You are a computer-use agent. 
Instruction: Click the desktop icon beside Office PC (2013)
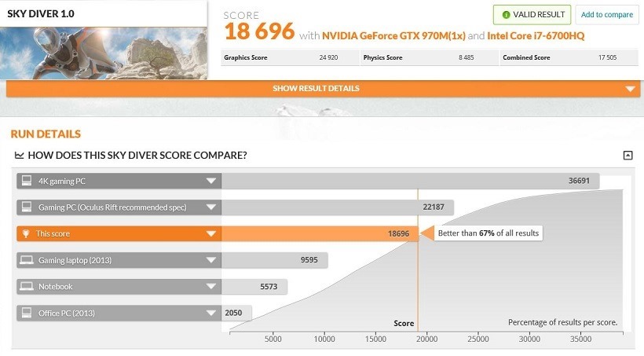point(27,313)
